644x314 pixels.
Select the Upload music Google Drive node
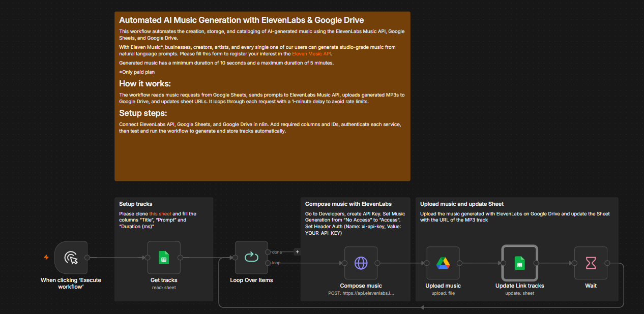tap(443, 263)
